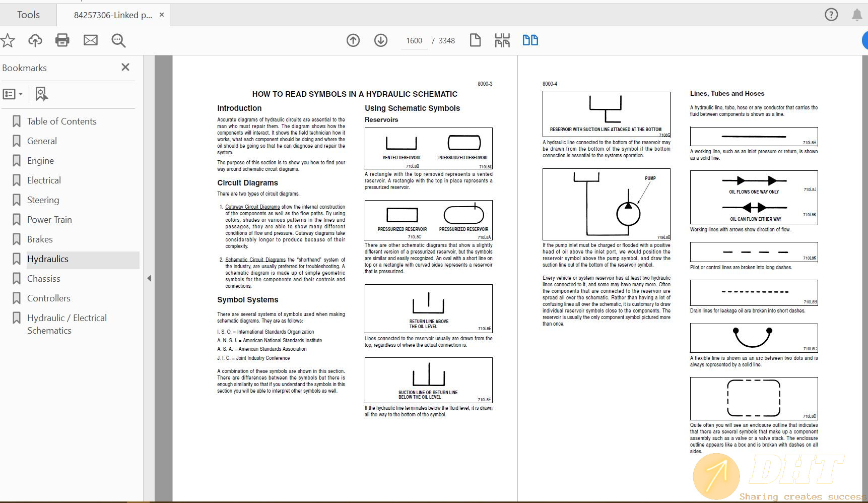Open Hydraulic / Electrical Schematics bookmark
868x503 pixels.
coord(67,324)
